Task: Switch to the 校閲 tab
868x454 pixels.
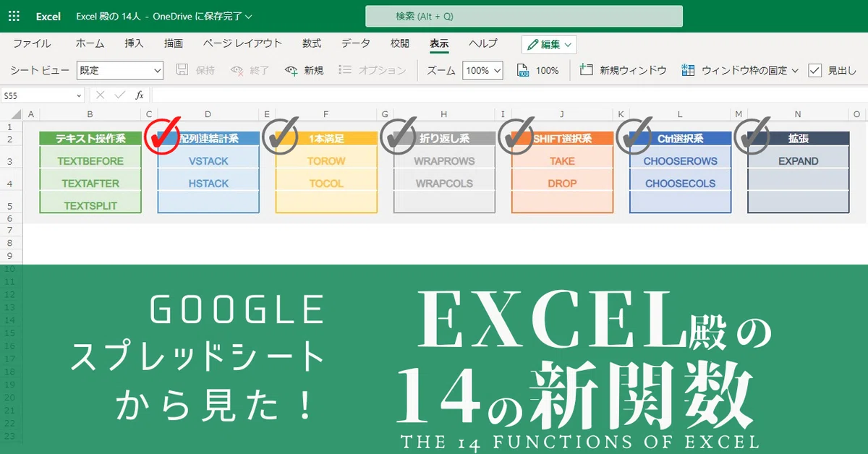Action: 400,43
